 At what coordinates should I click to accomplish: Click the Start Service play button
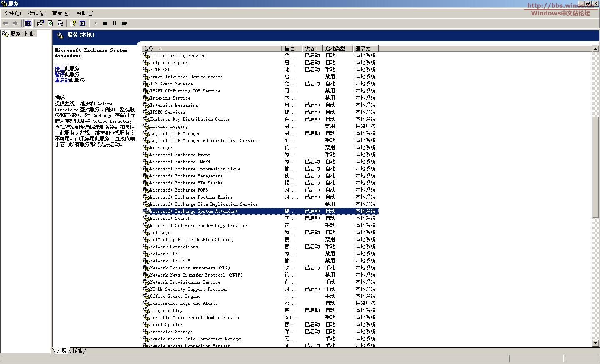pyautogui.click(x=95, y=23)
